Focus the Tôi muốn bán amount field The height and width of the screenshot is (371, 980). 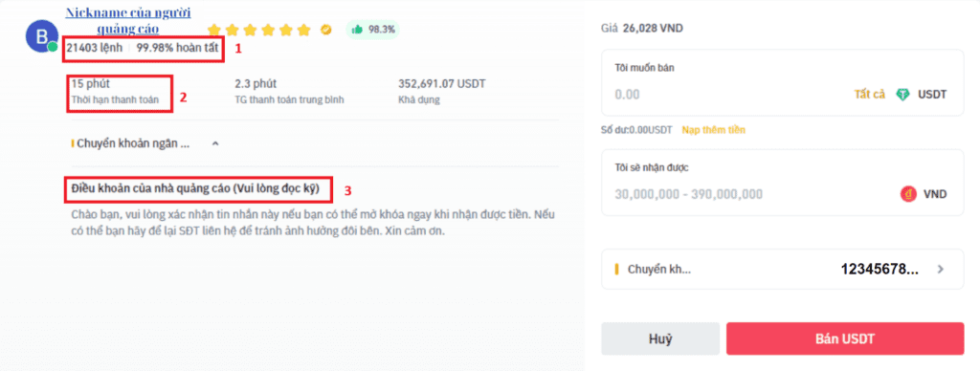point(783,82)
